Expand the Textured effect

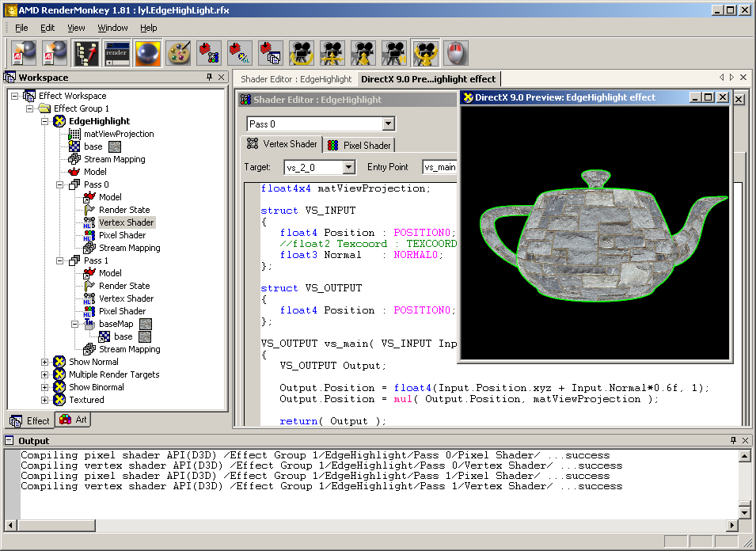pyautogui.click(x=44, y=400)
